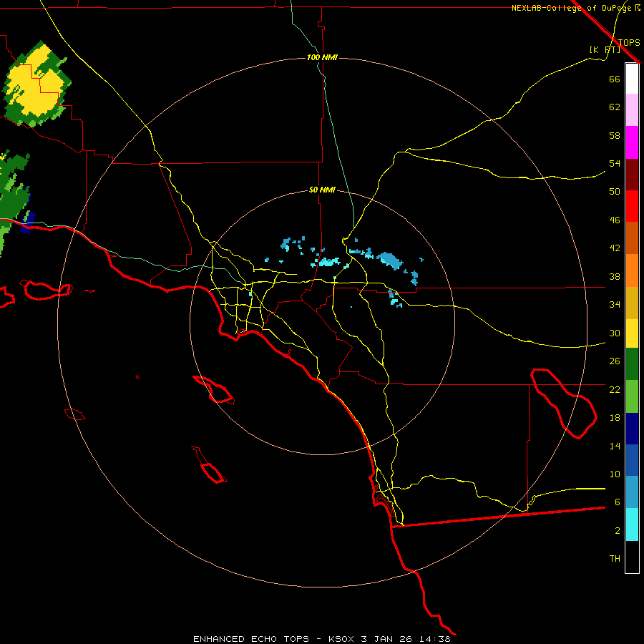Image resolution: width=644 pixels, height=644 pixels.
Task: Click the TOPS legend title
Action: click(x=629, y=43)
